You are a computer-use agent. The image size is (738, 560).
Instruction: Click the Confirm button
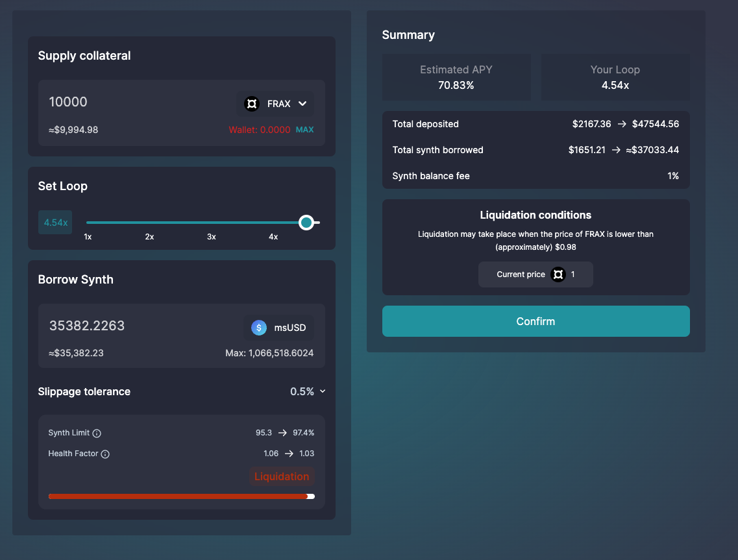click(535, 321)
